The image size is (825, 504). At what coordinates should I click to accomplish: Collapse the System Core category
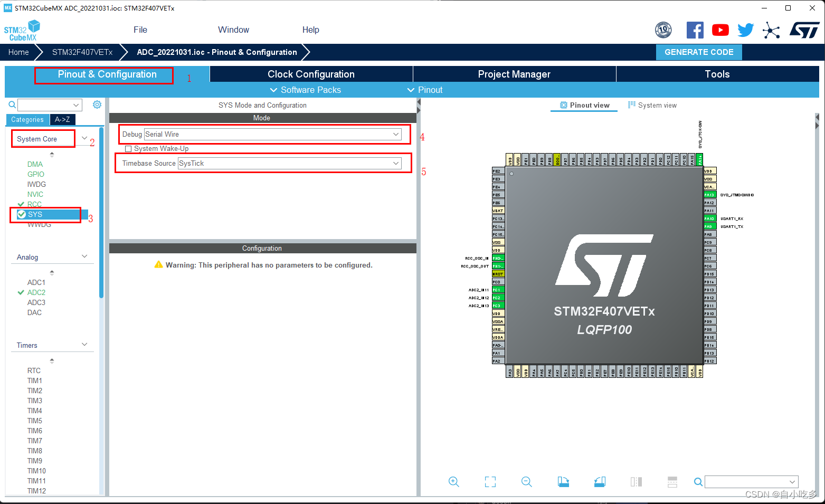[x=84, y=138]
